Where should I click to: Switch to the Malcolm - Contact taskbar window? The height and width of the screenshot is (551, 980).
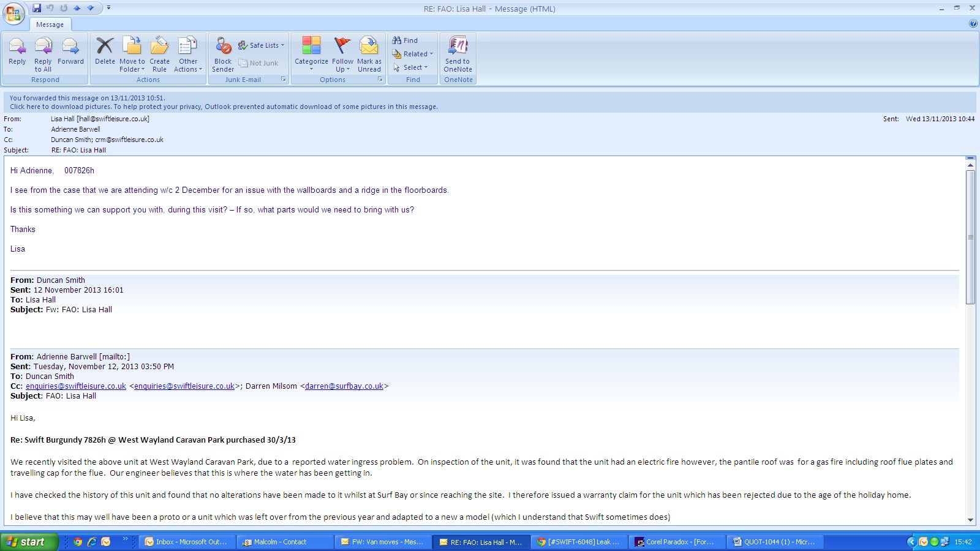coord(285,542)
